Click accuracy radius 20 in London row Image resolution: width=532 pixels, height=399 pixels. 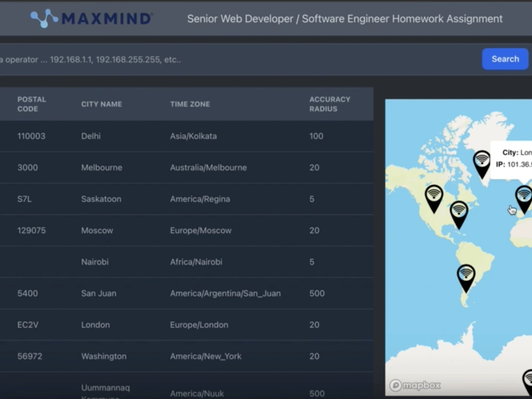(x=314, y=325)
